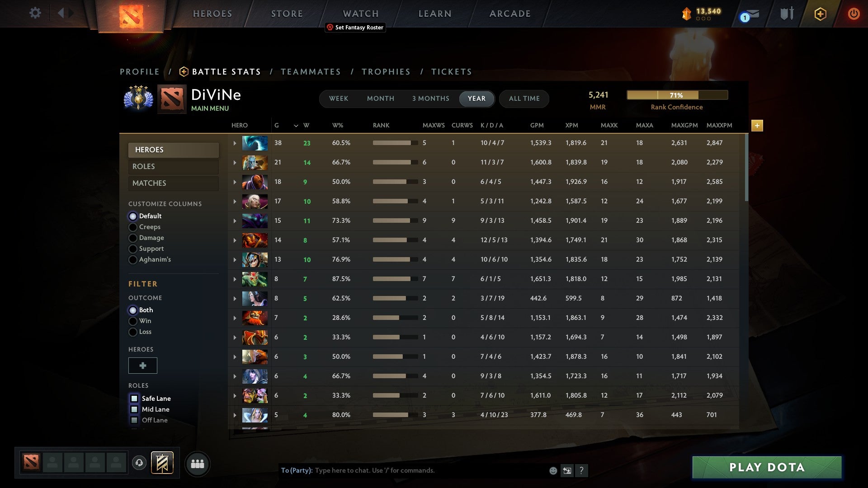Viewport: 868px width, 488px height.
Task: Click the emoticon icon in the chat bar
Action: tap(552, 471)
